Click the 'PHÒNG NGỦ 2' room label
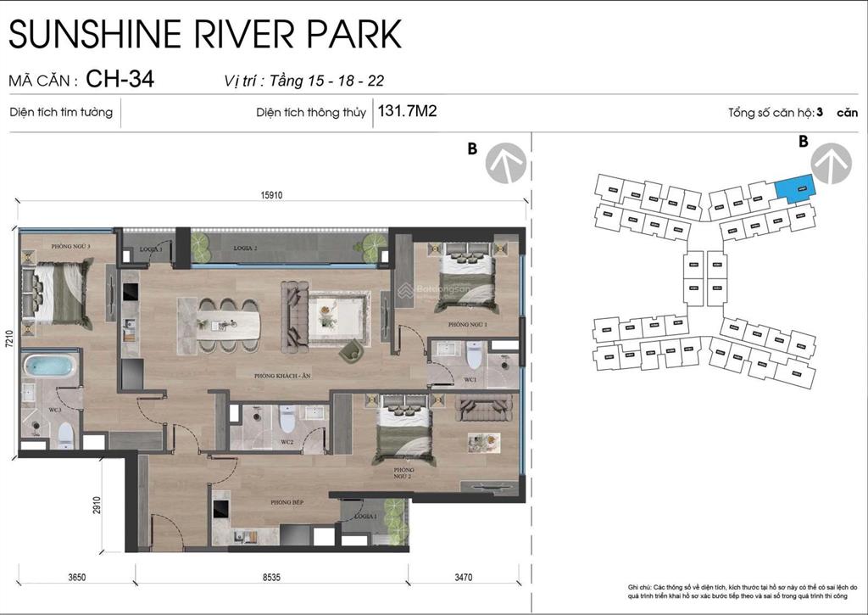 pos(403,472)
